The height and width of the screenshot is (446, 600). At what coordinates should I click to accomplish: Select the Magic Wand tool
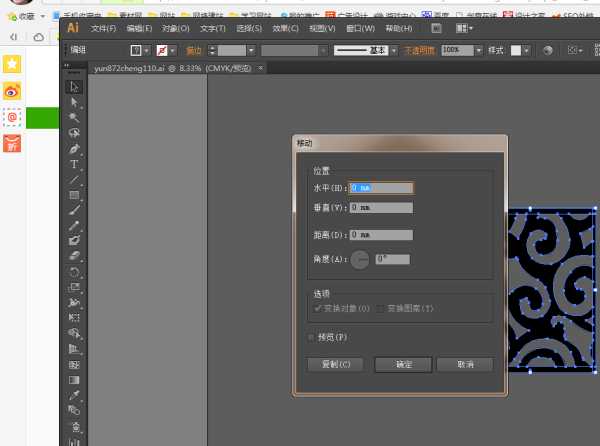coord(74,117)
